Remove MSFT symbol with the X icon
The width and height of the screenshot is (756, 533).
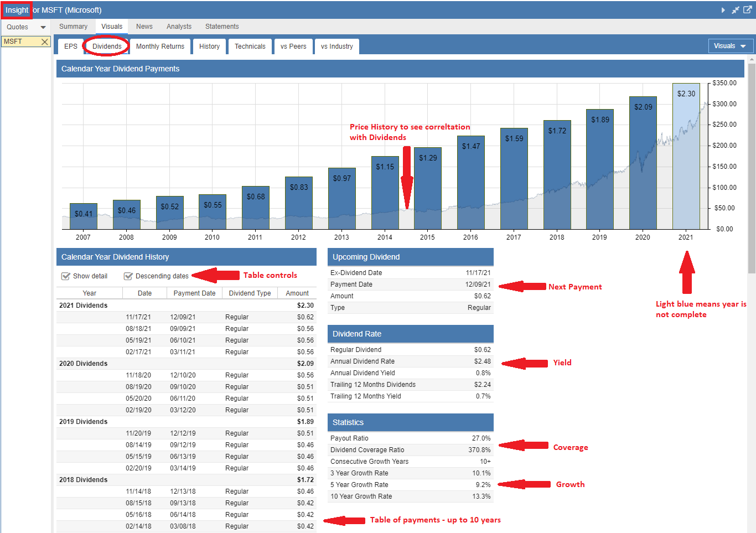pos(45,42)
